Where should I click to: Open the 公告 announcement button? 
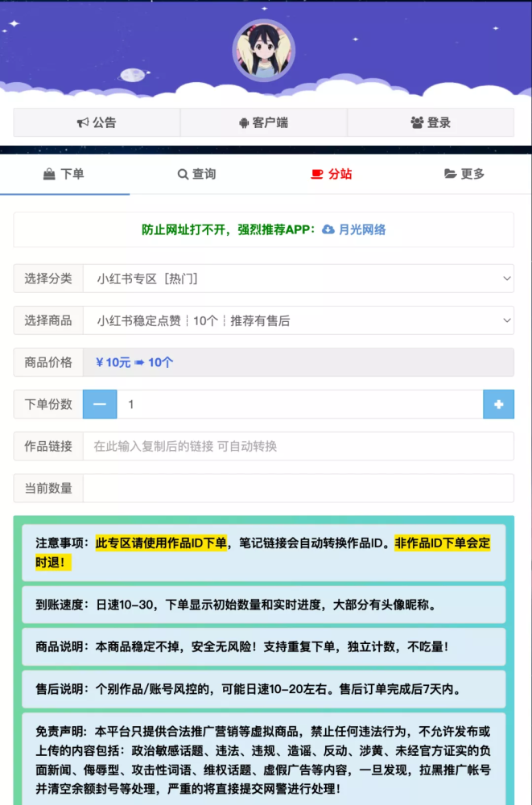pyautogui.click(x=97, y=122)
